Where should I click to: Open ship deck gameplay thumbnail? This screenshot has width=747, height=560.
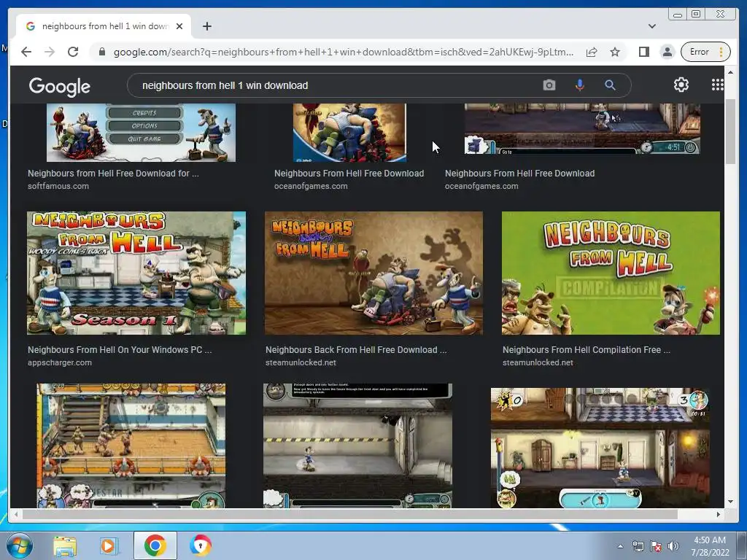(x=131, y=446)
